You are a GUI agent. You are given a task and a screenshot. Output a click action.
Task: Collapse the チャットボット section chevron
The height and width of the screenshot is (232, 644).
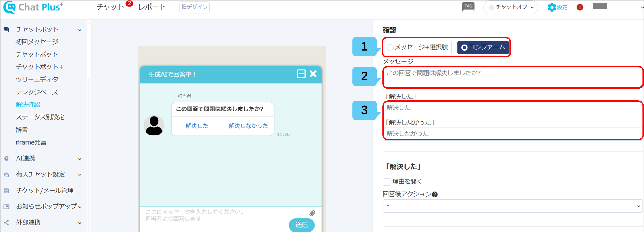(80, 30)
